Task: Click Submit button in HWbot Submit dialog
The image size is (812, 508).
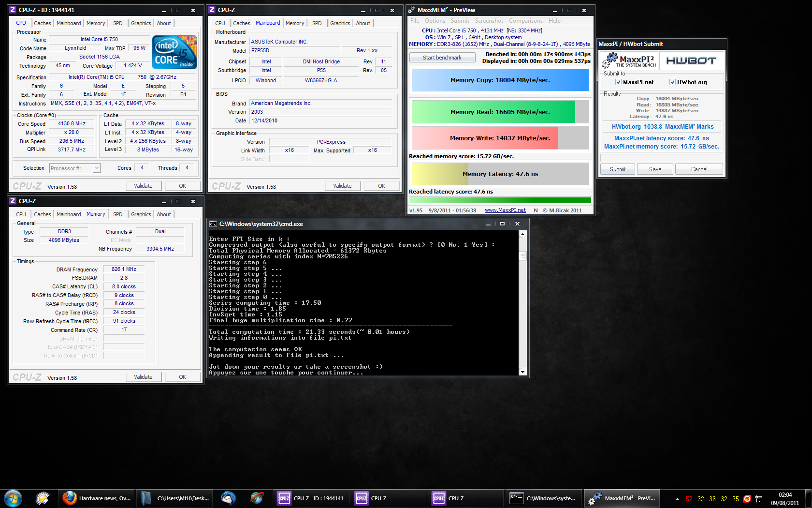Action: click(618, 169)
